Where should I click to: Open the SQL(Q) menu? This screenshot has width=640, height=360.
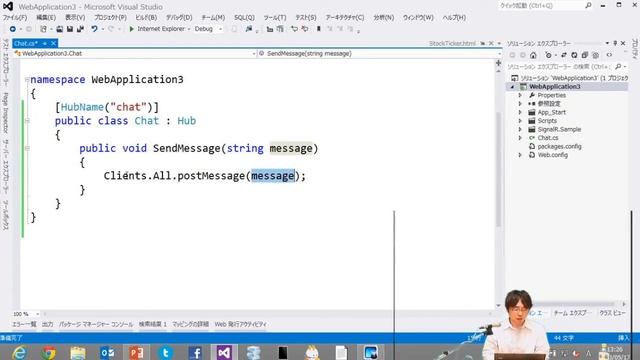244,18
